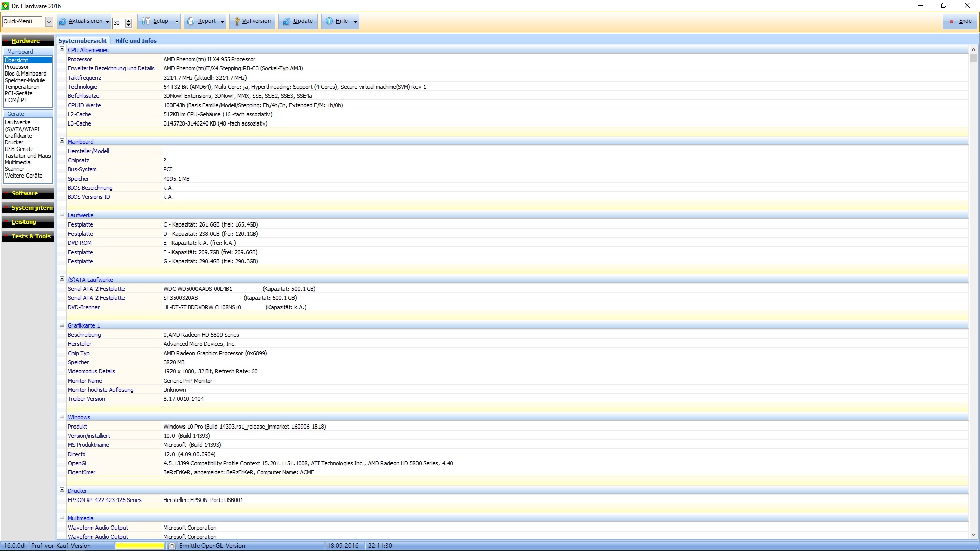Click the yellow progress bar in the status bar
The image size is (980, 551).
[x=140, y=546]
